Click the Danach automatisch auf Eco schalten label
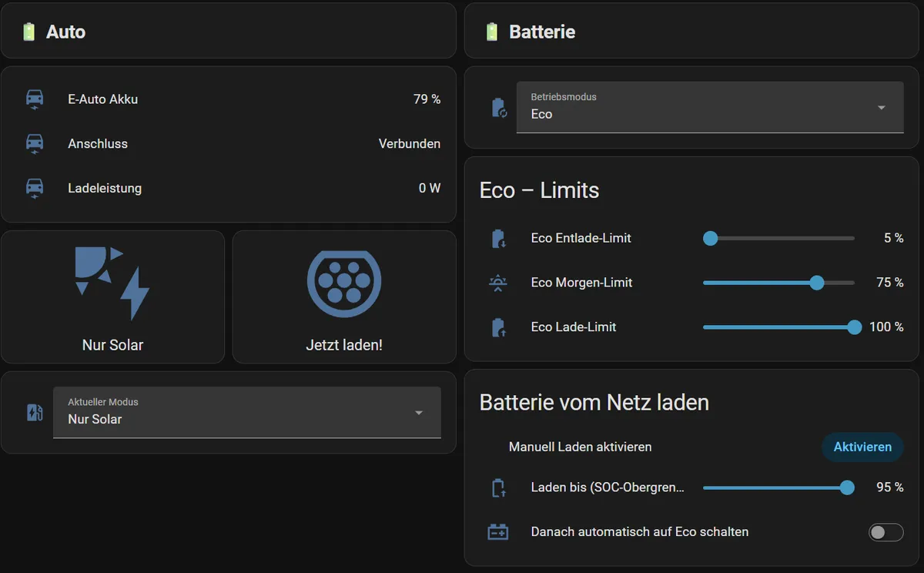This screenshot has height=573, width=924. pyautogui.click(x=640, y=532)
